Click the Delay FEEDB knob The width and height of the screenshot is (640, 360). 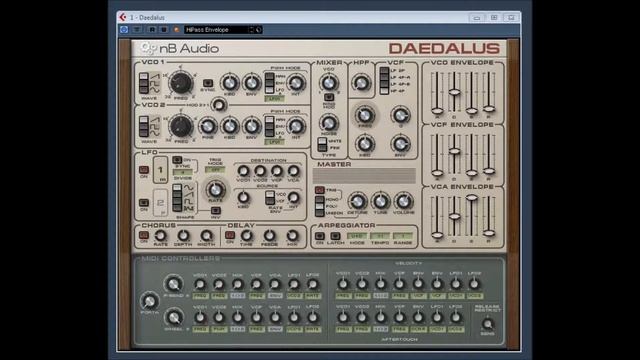269,236
